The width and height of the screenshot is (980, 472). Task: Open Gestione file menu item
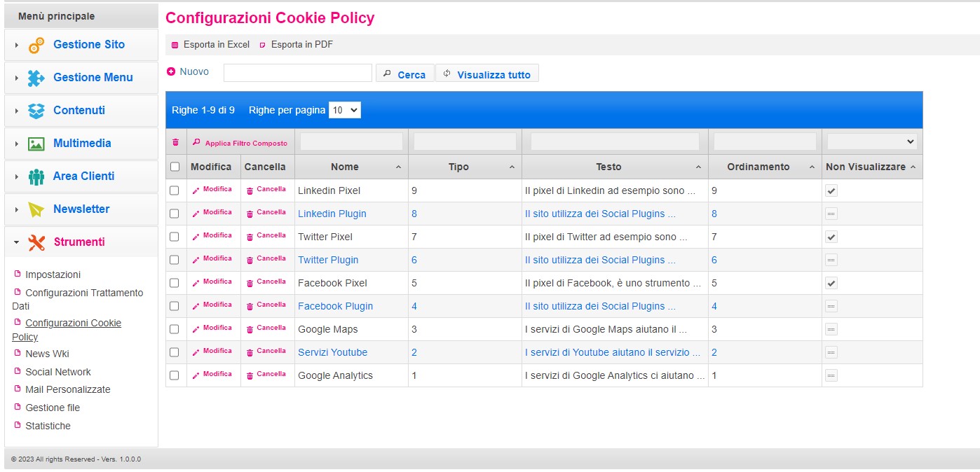point(53,408)
